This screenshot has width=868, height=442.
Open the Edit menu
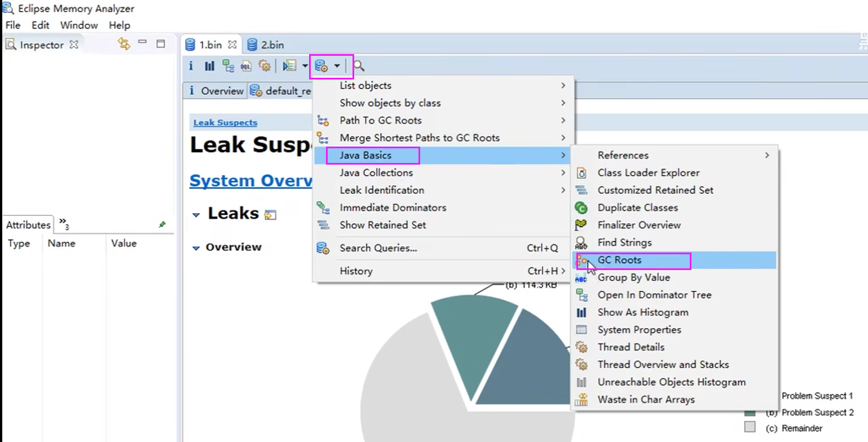(x=41, y=25)
